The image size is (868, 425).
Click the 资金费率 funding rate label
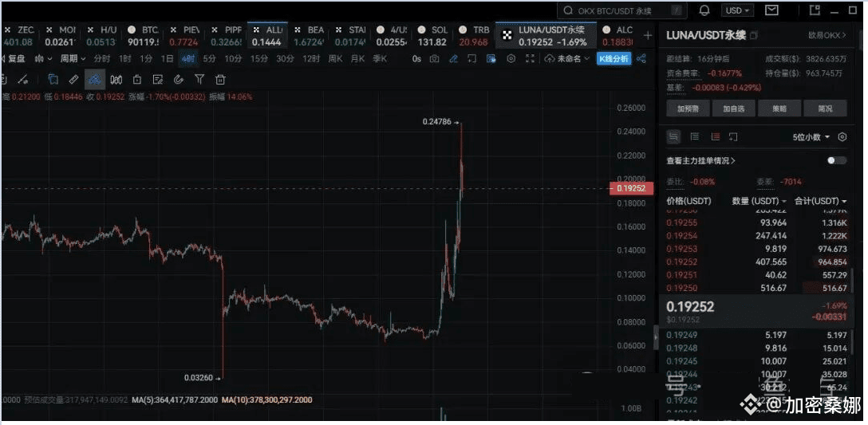click(684, 73)
